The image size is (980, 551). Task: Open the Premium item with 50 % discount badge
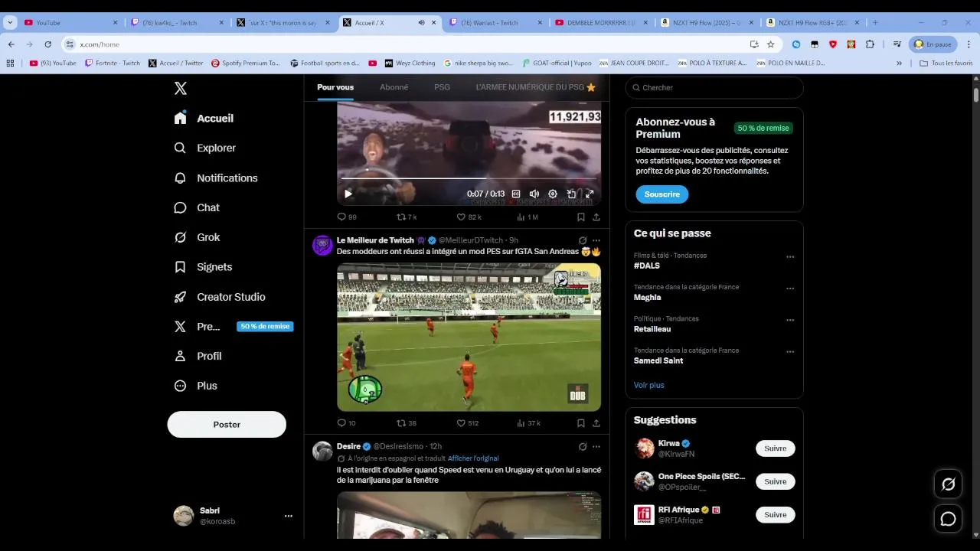click(x=234, y=326)
